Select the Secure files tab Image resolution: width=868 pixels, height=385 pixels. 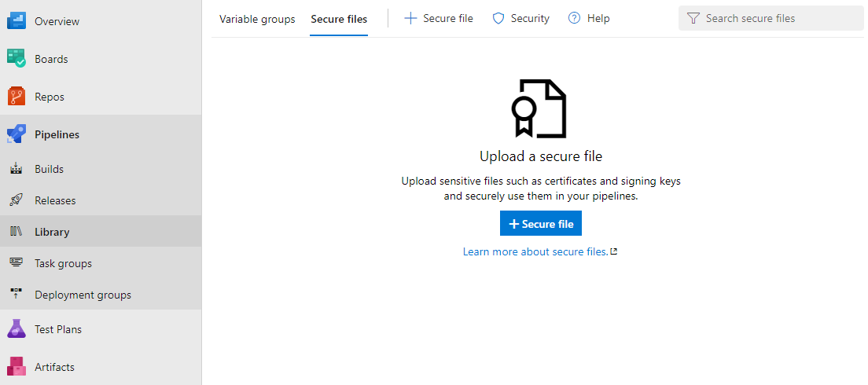pyautogui.click(x=339, y=19)
